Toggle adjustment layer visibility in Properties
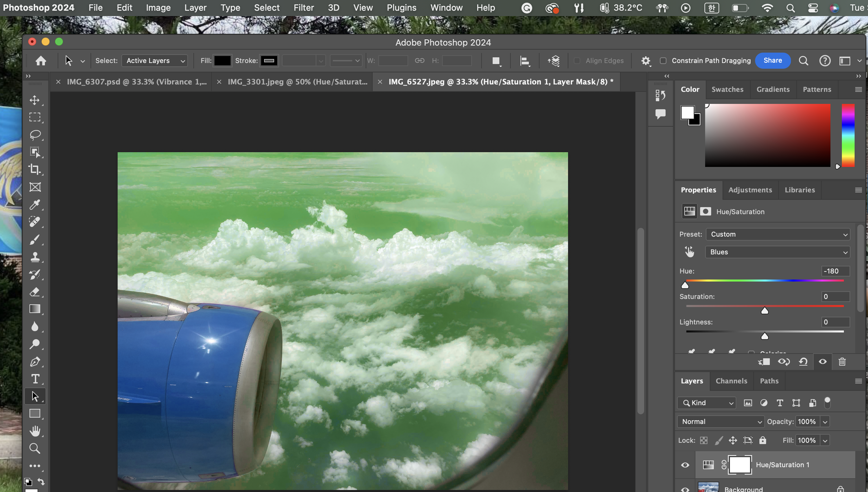Image resolution: width=868 pixels, height=492 pixels. pyautogui.click(x=823, y=362)
